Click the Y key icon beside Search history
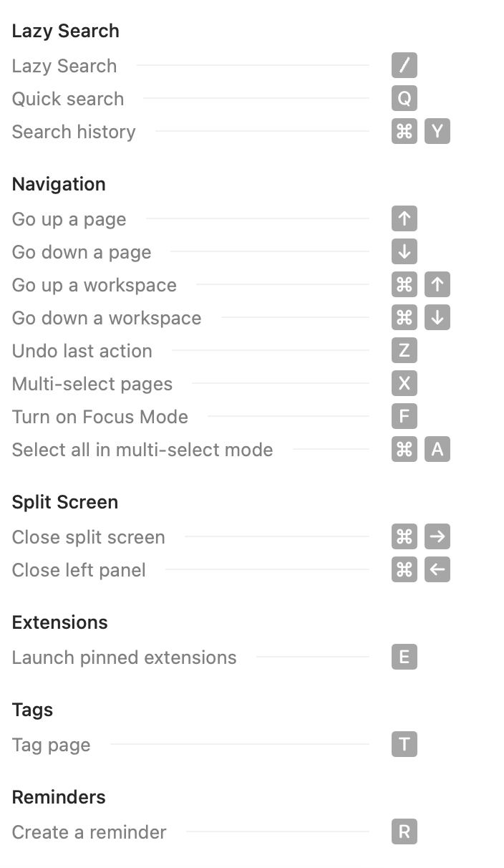Image resolution: width=504 pixels, height=868 pixels. [437, 132]
